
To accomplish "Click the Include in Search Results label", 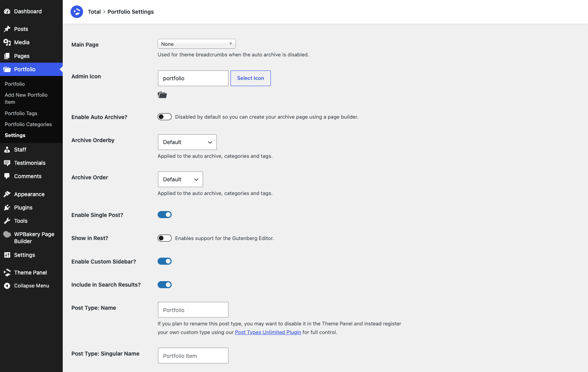I will click(106, 285).
